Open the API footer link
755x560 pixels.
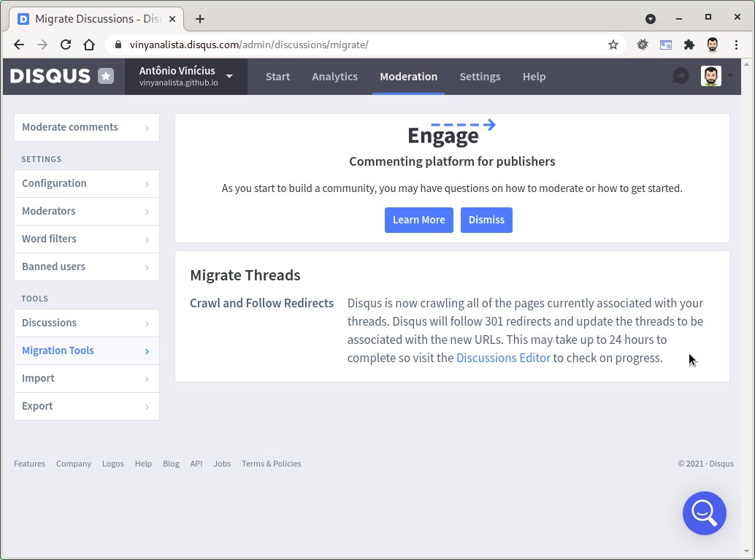196,464
